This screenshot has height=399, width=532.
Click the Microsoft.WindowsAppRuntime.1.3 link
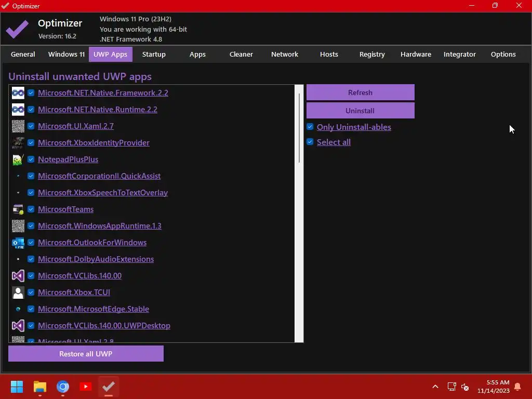[x=100, y=226]
